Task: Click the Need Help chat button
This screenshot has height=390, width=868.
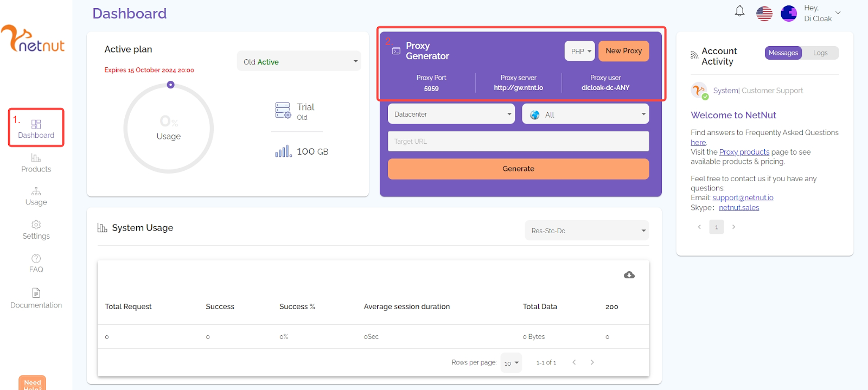Action: coord(33,383)
